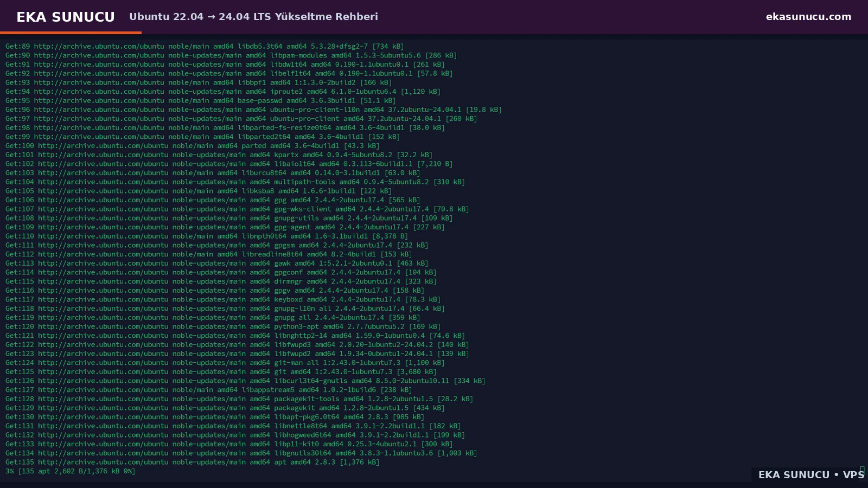Select the Get:135 apt 2.8.3 line
The image size is (868, 488).
tap(193, 462)
